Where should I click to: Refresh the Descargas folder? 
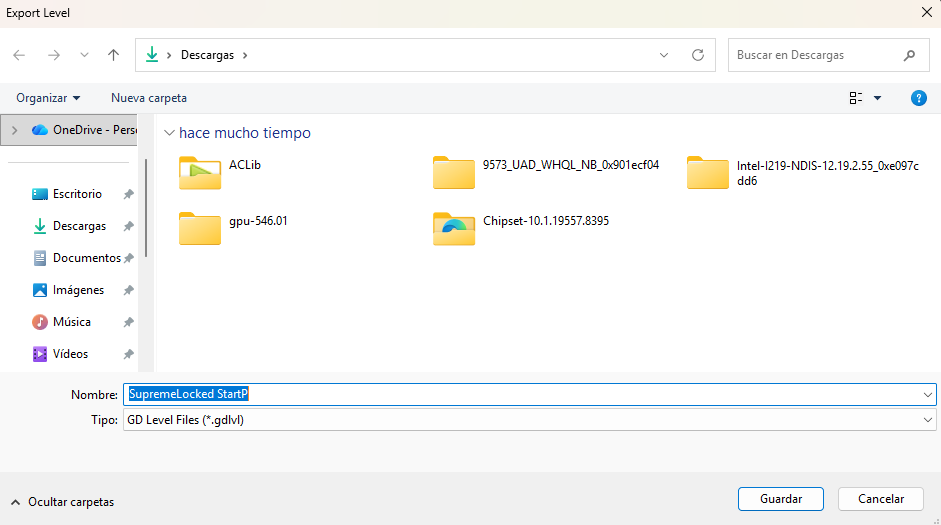click(697, 55)
